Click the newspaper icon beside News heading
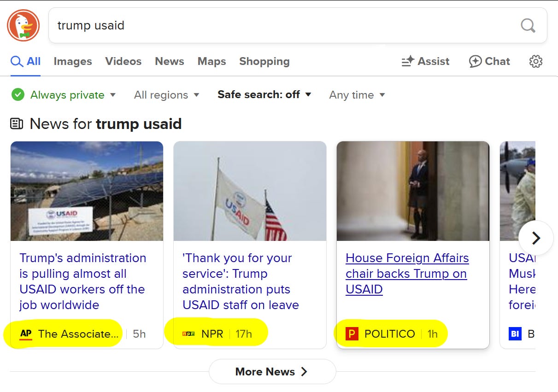The height and width of the screenshot is (392, 558). click(x=17, y=123)
